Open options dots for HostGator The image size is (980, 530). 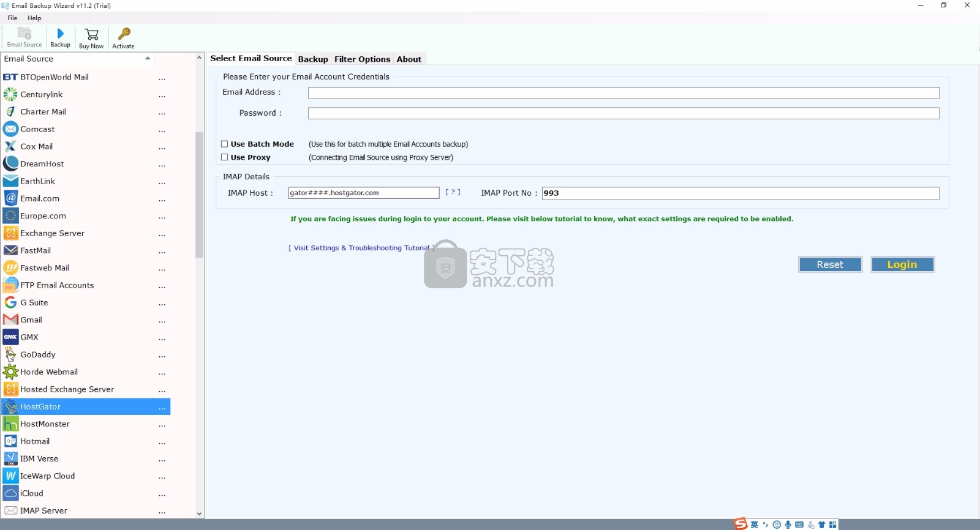point(162,408)
